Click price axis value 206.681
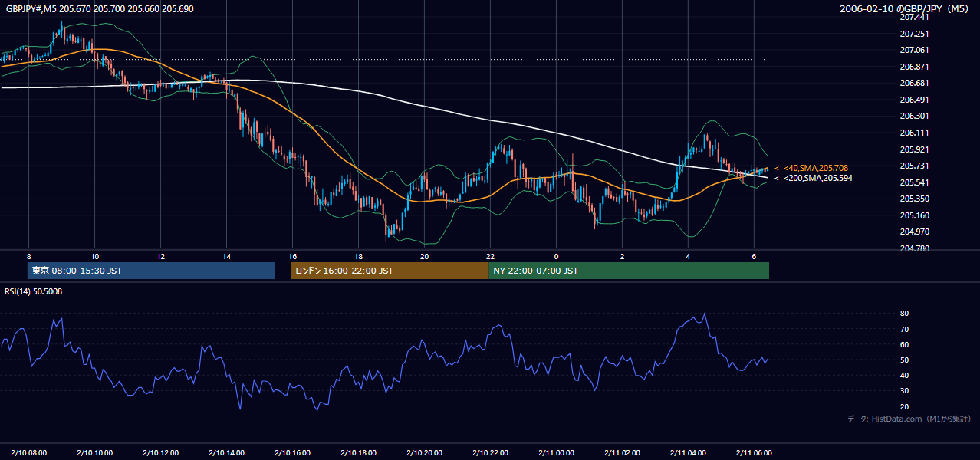 point(913,83)
